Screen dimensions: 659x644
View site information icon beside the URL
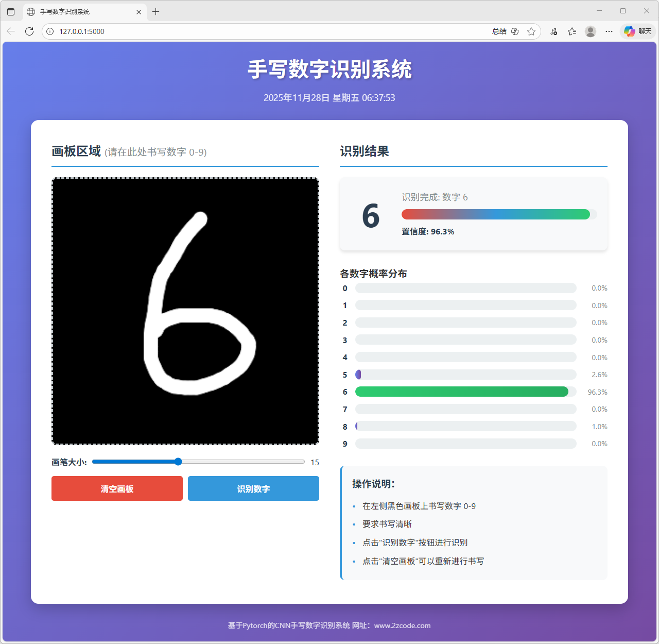50,31
